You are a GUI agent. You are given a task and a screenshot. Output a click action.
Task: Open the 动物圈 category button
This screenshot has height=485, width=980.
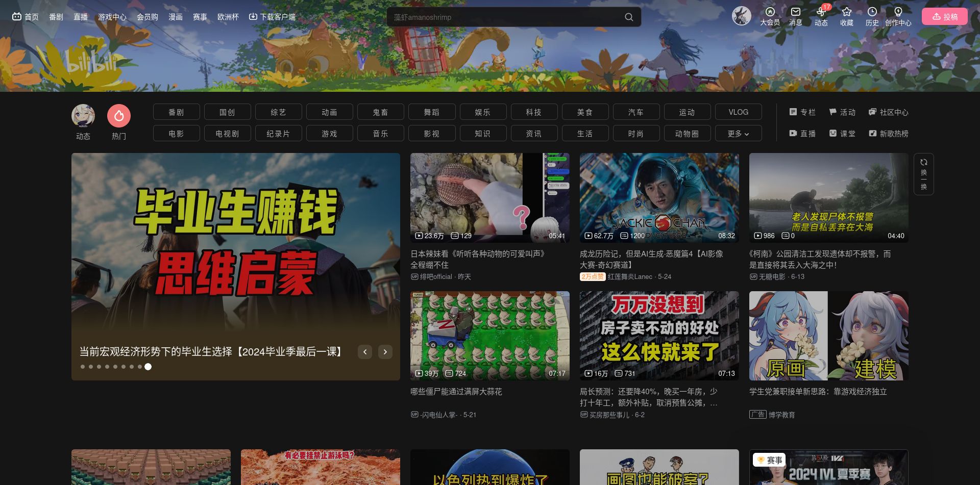click(x=687, y=133)
